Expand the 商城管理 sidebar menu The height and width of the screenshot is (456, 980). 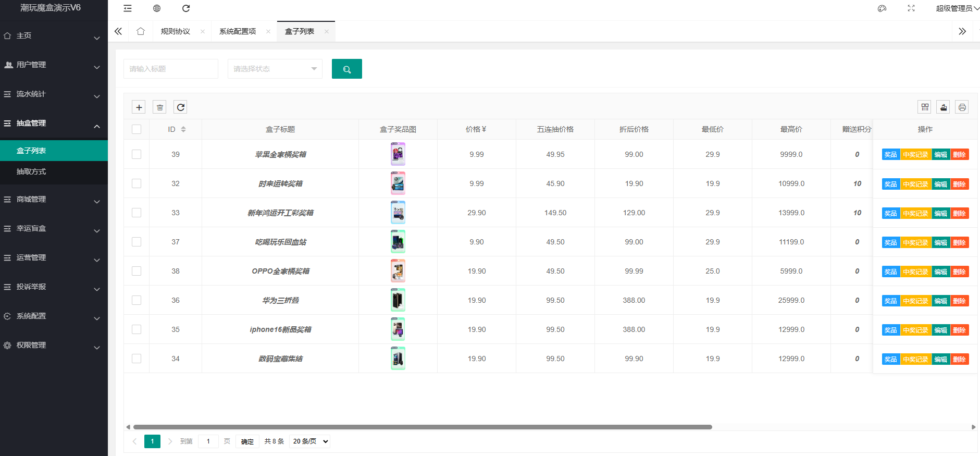pyautogui.click(x=54, y=200)
